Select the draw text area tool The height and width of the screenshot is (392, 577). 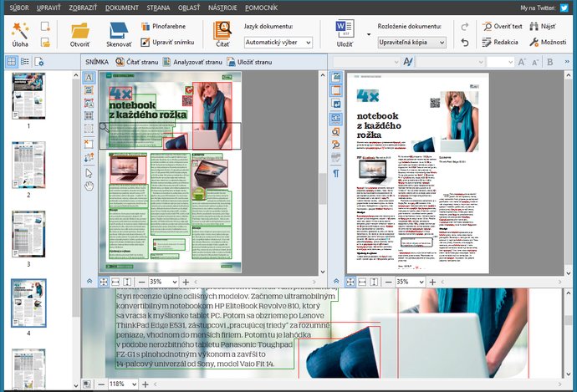tap(89, 78)
